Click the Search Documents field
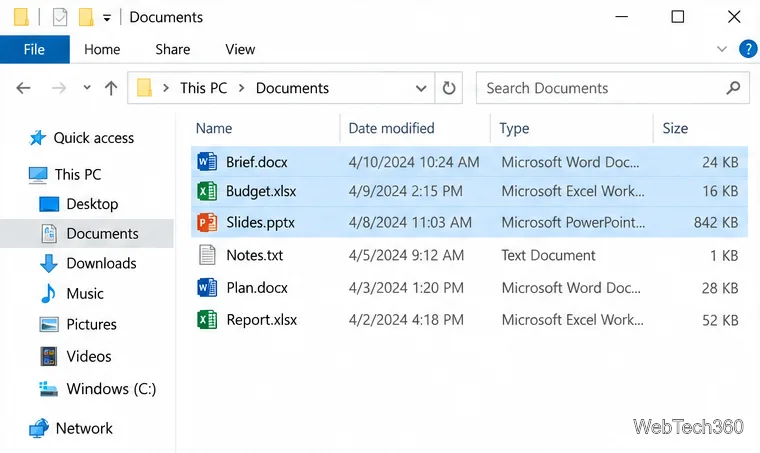Viewport: 760px width, 453px height. pos(613,88)
